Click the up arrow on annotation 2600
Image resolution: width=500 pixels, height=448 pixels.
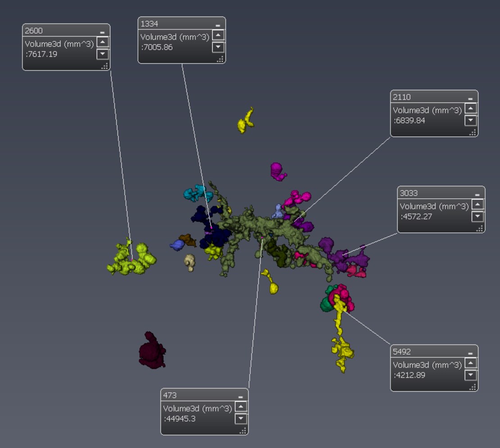coord(104,41)
